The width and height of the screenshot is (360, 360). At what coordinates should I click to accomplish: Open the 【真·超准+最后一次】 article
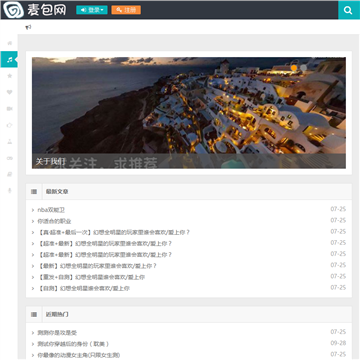[113, 232]
